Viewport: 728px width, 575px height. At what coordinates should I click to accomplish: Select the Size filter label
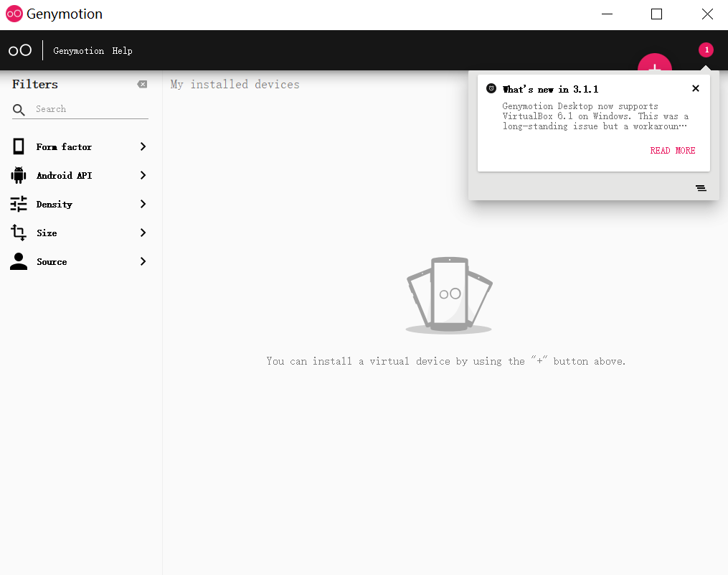(x=47, y=233)
